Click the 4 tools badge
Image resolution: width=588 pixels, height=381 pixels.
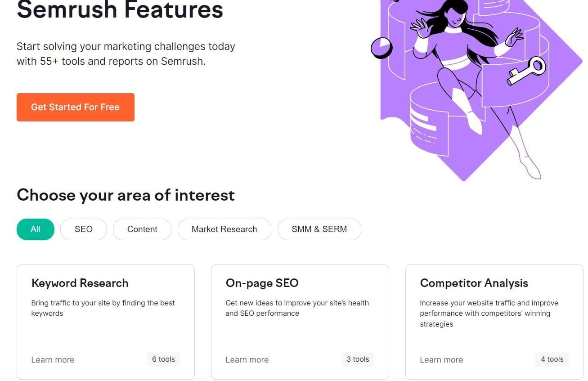tap(552, 359)
